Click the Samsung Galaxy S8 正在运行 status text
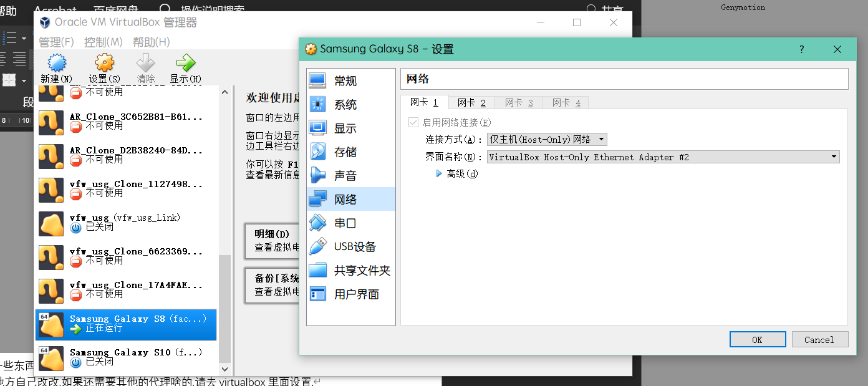 coord(104,328)
